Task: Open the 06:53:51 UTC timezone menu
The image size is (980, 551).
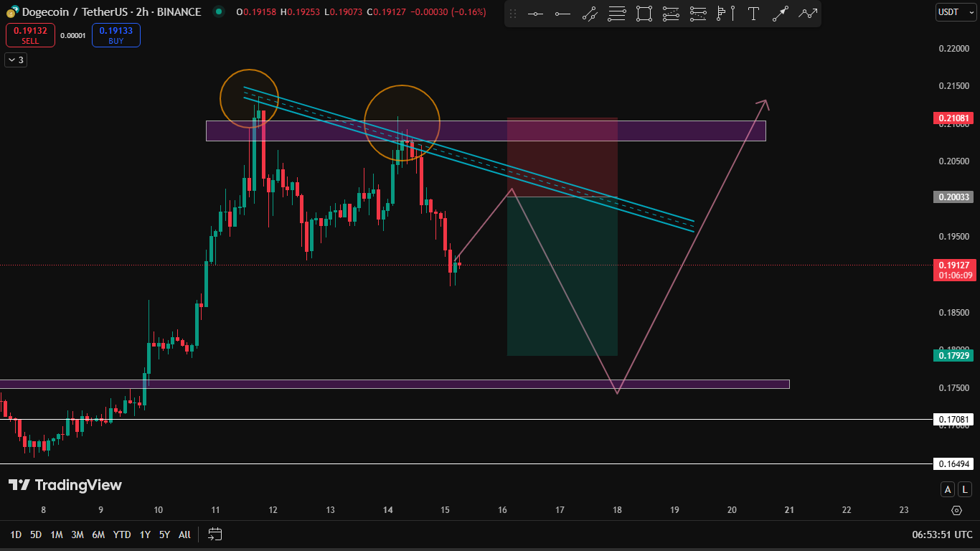Action: pyautogui.click(x=942, y=534)
